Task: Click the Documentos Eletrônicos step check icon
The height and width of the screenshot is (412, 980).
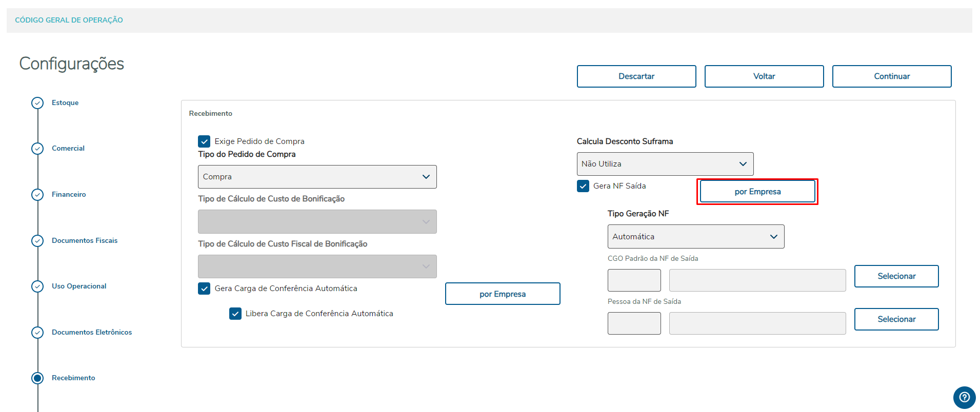Action: point(37,333)
